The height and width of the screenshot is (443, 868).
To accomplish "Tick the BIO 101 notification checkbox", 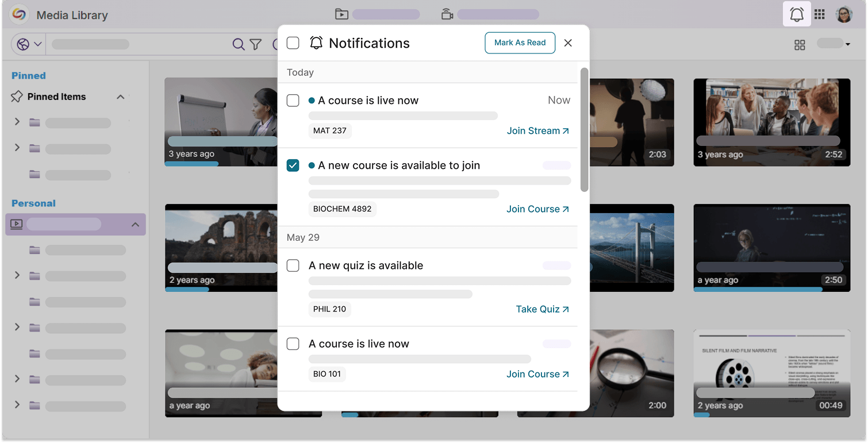I will 293,344.
